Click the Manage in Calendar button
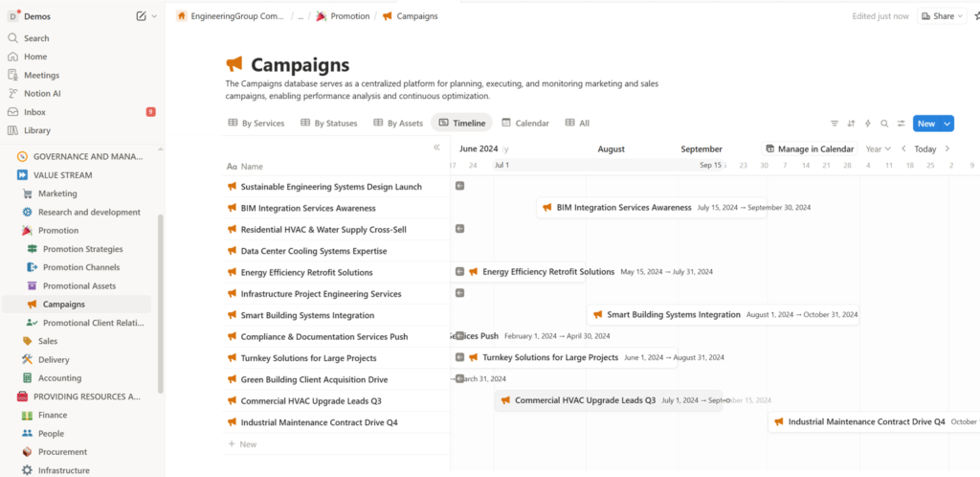This screenshot has height=477, width=980. point(810,149)
